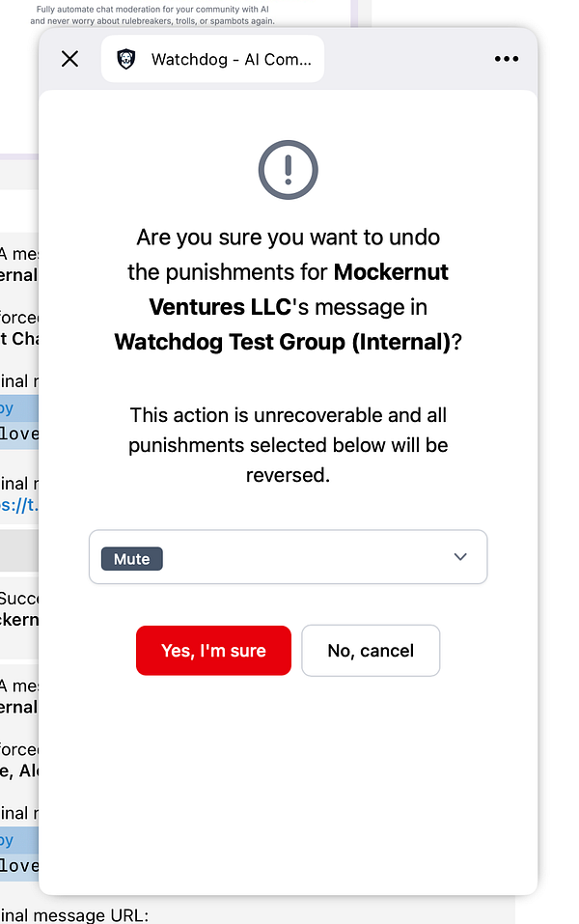Tap the X to close the Watchdog mini app
The width and height of the screenshot is (579, 924).
[69, 58]
